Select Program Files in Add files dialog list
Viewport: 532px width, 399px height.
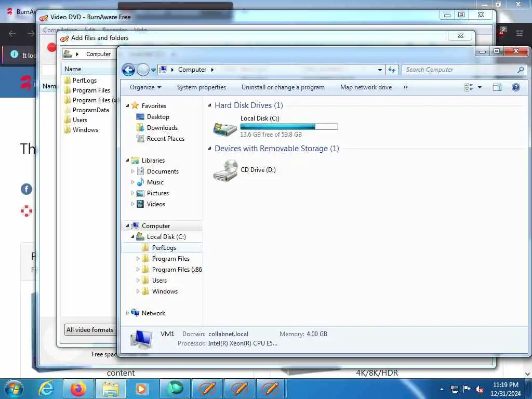pos(91,90)
